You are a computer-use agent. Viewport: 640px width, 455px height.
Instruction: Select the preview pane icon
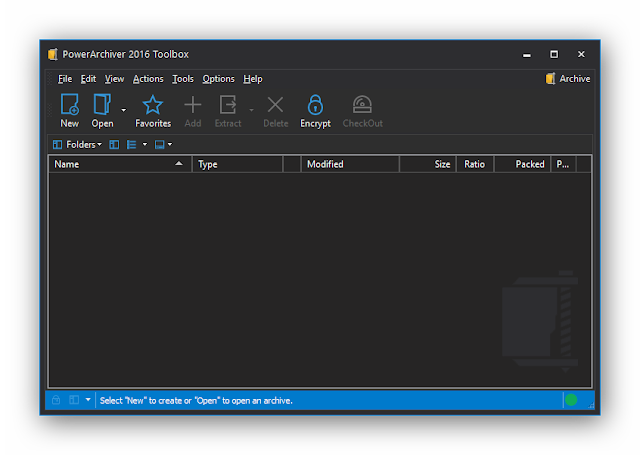pyautogui.click(x=160, y=144)
